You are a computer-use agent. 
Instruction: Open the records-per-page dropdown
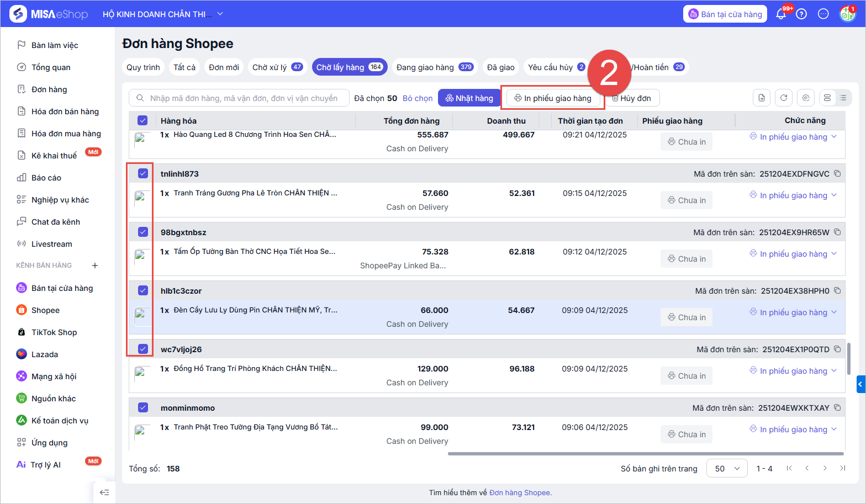pos(727,469)
